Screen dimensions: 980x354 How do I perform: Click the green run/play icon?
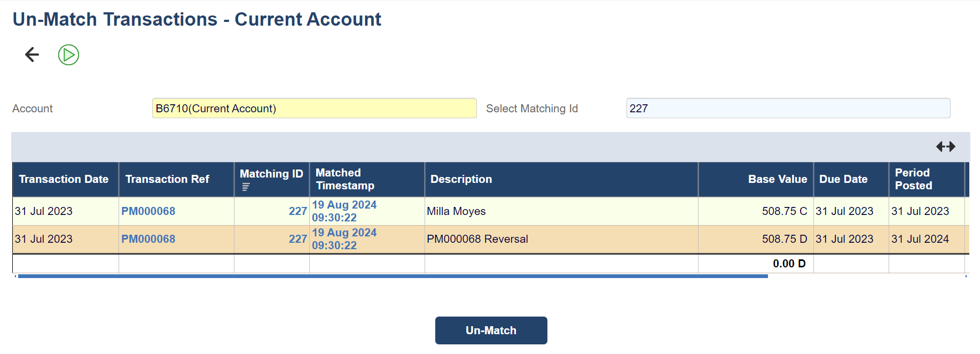click(68, 55)
